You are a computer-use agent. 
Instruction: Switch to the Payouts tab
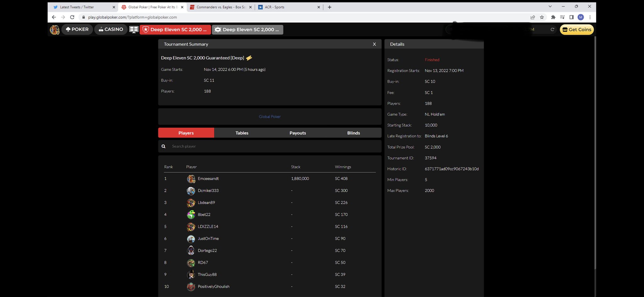click(297, 132)
